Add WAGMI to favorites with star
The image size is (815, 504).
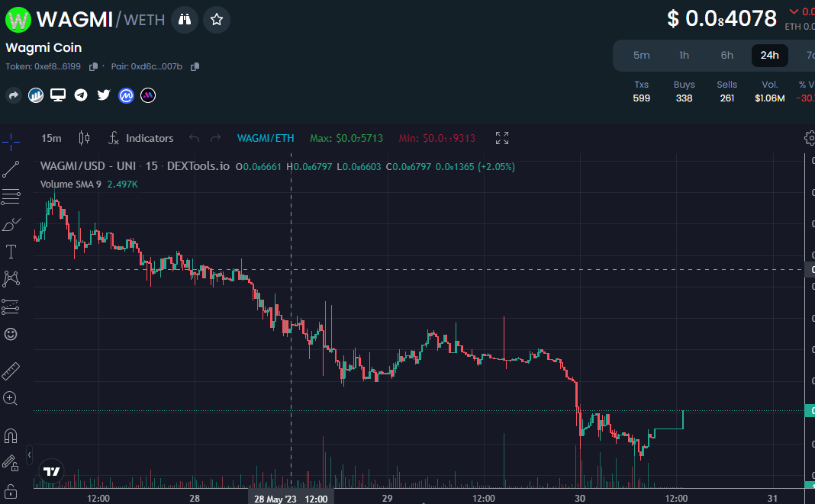[x=217, y=20]
